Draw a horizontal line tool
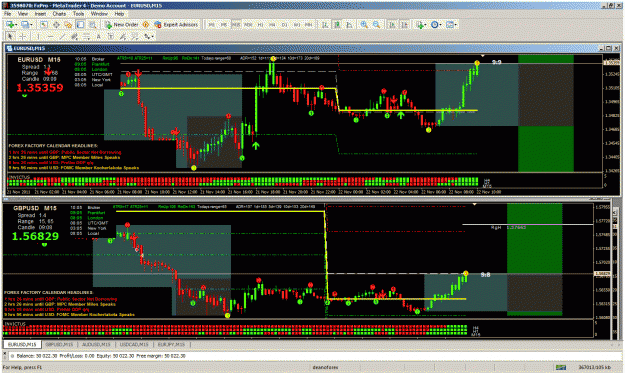Image resolution: width=625 pixels, height=373 pixels. 51,36
